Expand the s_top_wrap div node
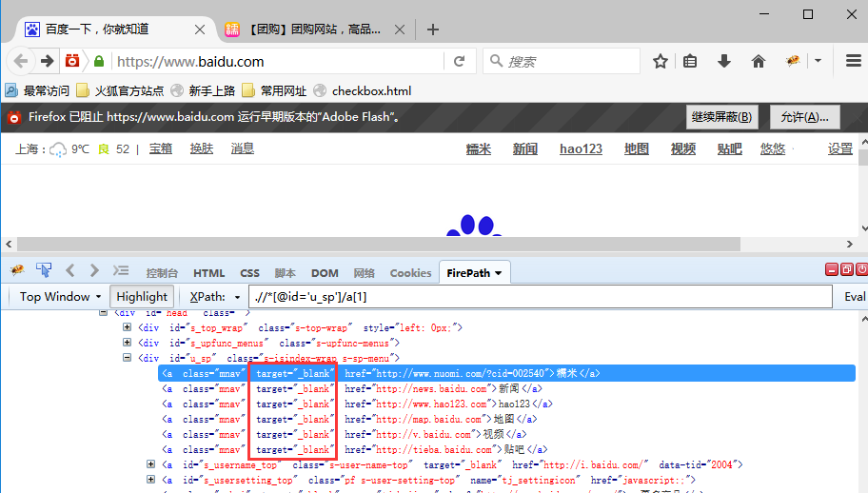The height and width of the screenshot is (493, 868). pos(127,327)
